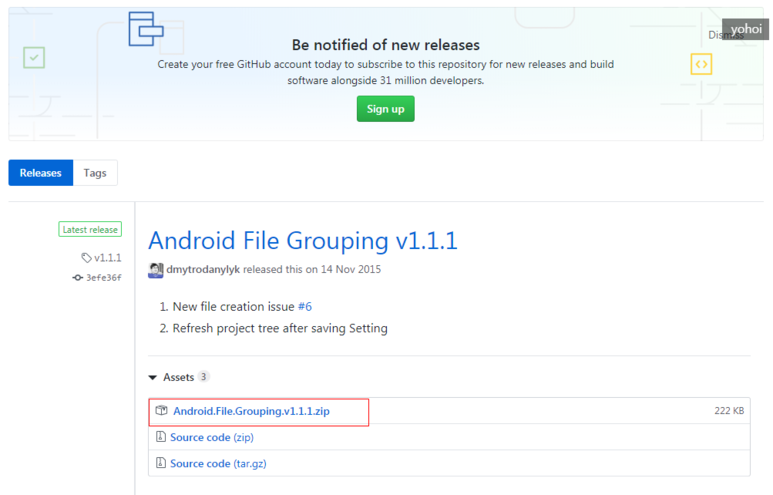Visit the dmytrodanylyk profile link
773x495 pixels.
pos(203,269)
